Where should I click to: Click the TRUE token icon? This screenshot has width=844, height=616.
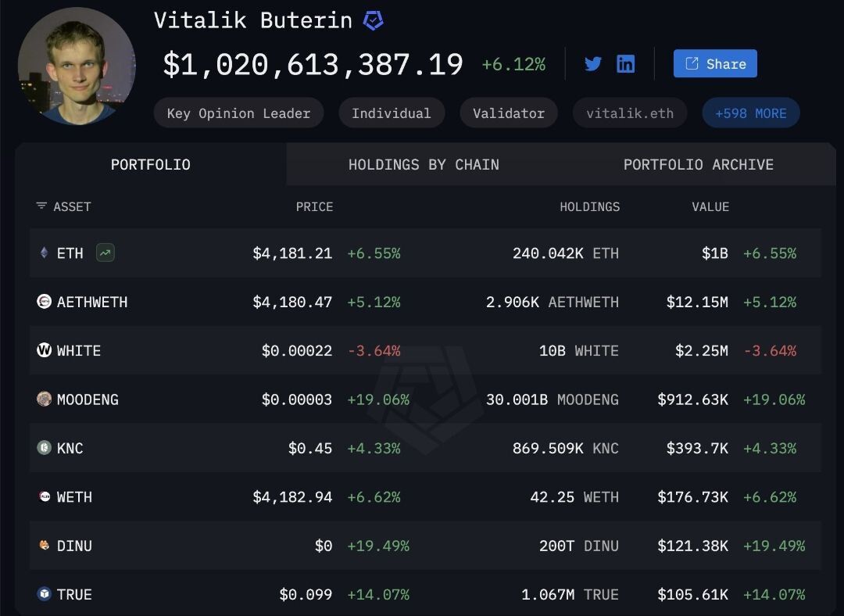coord(44,594)
